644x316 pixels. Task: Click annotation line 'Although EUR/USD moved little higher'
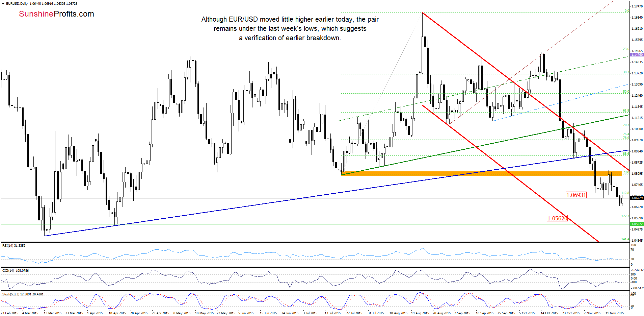290,19
